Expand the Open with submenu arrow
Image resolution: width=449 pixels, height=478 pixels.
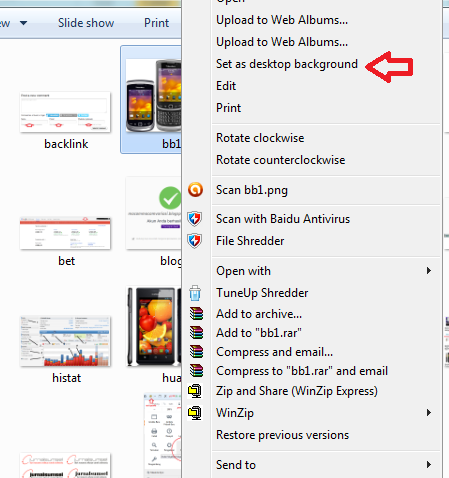coord(429,271)
